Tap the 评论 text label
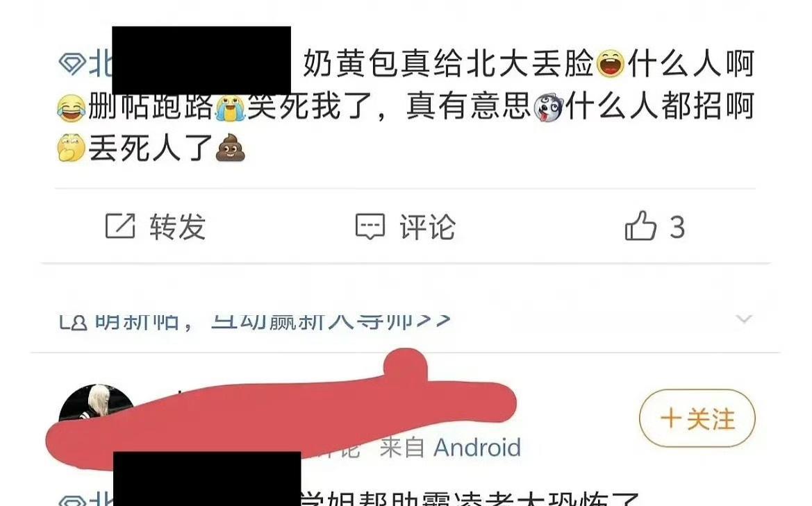Viewport: 812px width, 506px height. [427, 226]
